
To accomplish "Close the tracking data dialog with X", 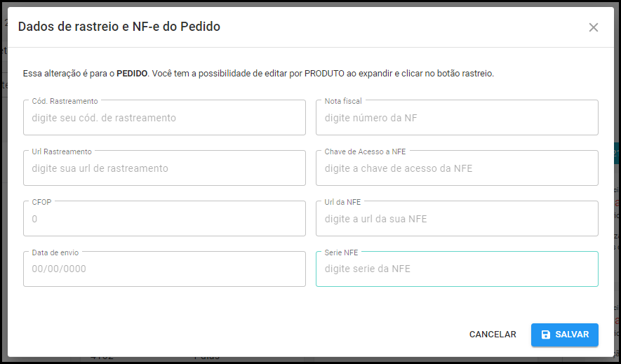I will (593, 27).
